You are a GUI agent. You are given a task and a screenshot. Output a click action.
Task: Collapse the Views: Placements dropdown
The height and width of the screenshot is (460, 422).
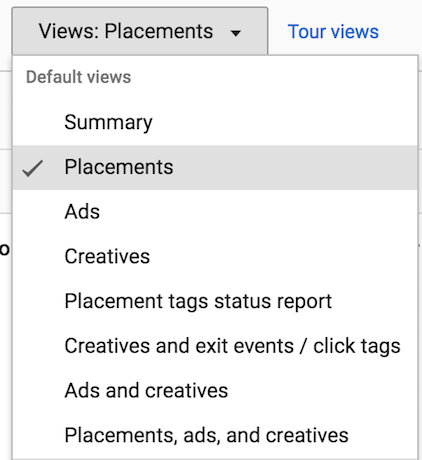point(140,31)
